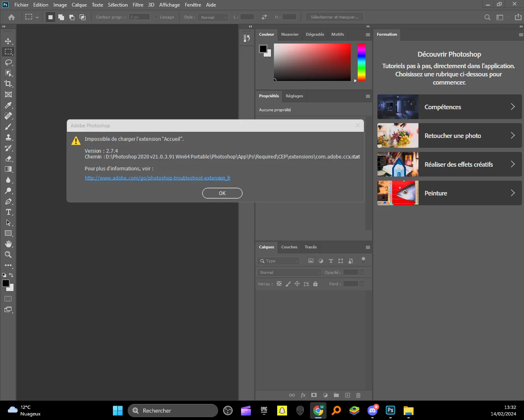Image resolution: width=524 pixels, height=420 pixels.
Task: Open the photoshop-troubleshoot-extension link
Action: (158, 178)
